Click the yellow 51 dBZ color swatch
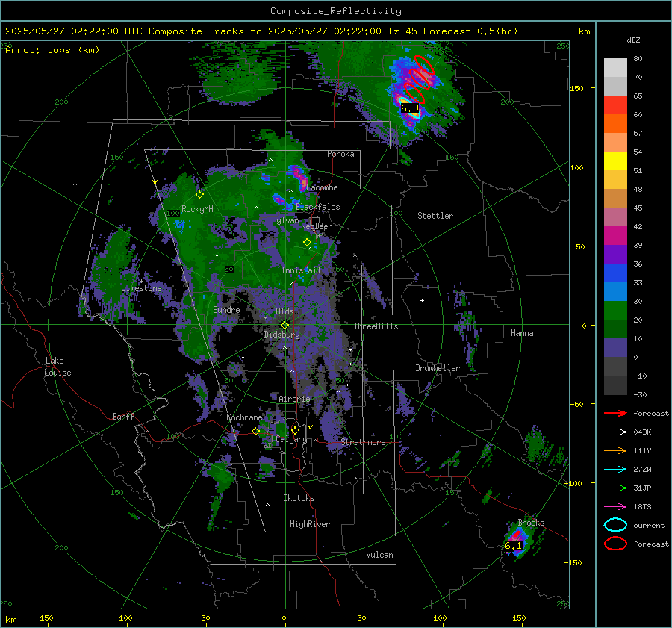This screenshot has width=672, height=628. (x=615, y=161)
